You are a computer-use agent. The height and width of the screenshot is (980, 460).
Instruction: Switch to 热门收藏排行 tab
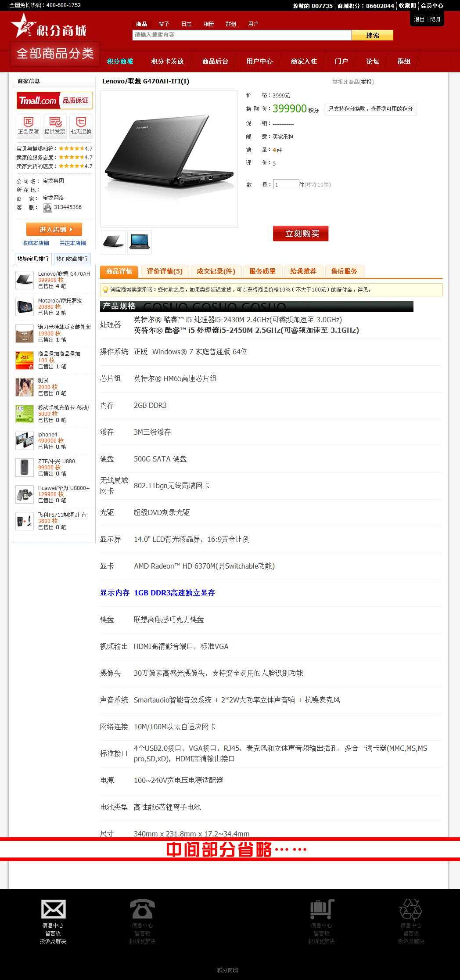(x=72, y=259)
